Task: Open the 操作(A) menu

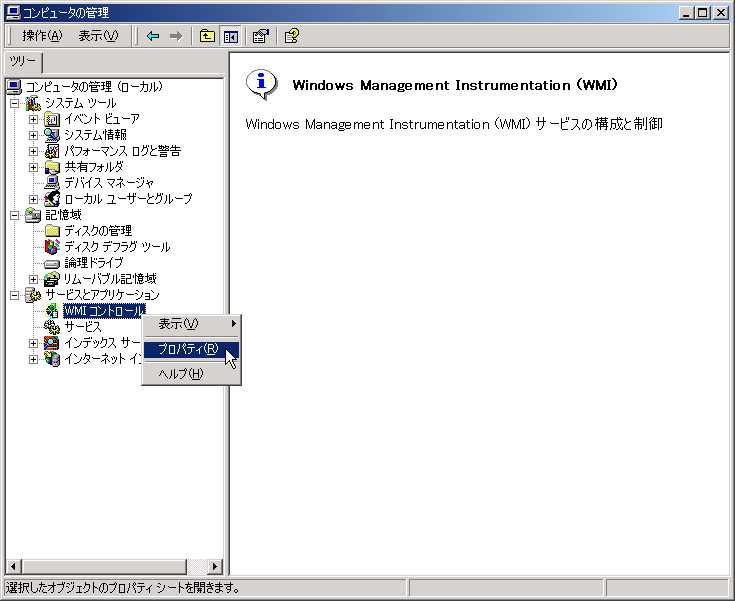Action: pyautogui.click(x=42, y=36)
